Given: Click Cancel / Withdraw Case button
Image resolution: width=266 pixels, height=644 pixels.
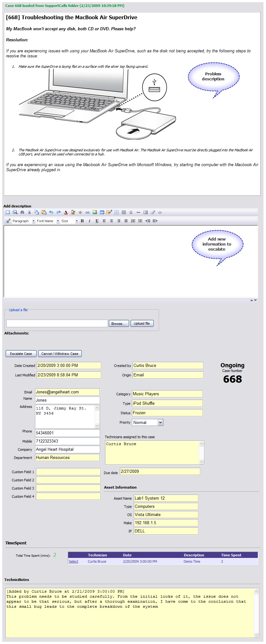Looking at the screenshot, I should [60, 354].
